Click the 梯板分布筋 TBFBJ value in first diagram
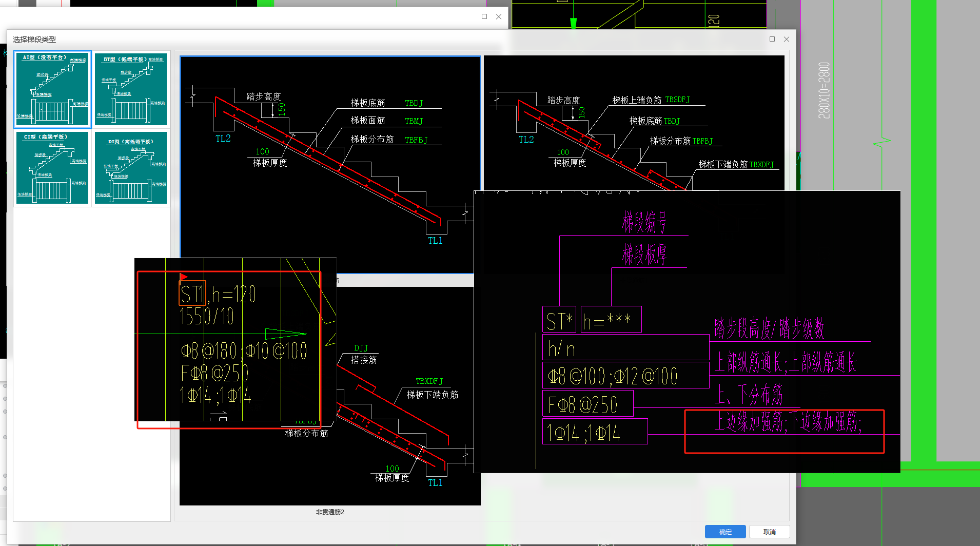The image size is (980, 546). pos(416,140)
